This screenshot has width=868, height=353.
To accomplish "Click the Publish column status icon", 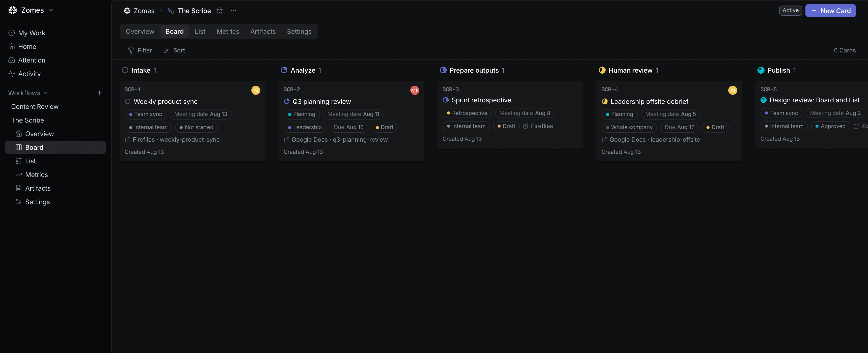I will pyautogui.click(x=761, y=70).
